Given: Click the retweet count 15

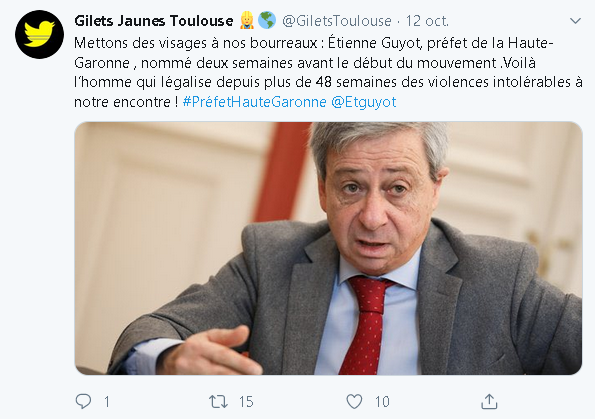Looking at the screenshot, I should (246, 402).
